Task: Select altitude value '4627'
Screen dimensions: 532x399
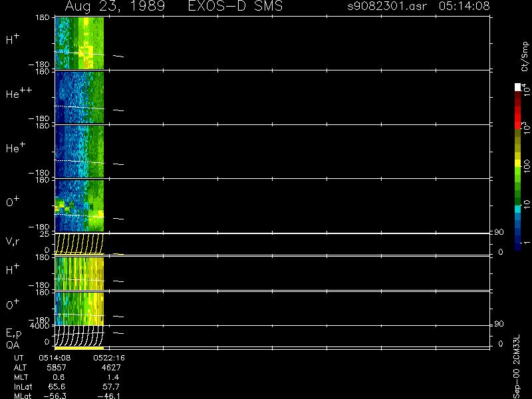Action: coord(111,368)
